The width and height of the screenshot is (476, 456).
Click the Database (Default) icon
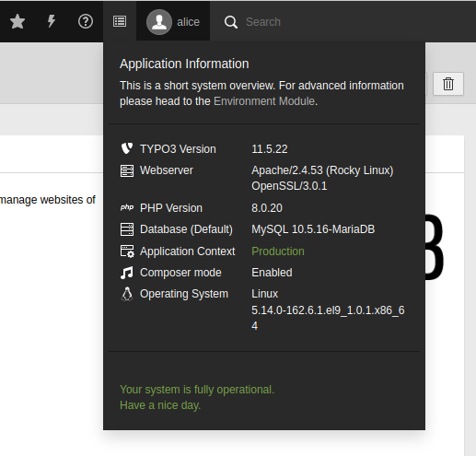pyautogui.click(x=127, y=229)
